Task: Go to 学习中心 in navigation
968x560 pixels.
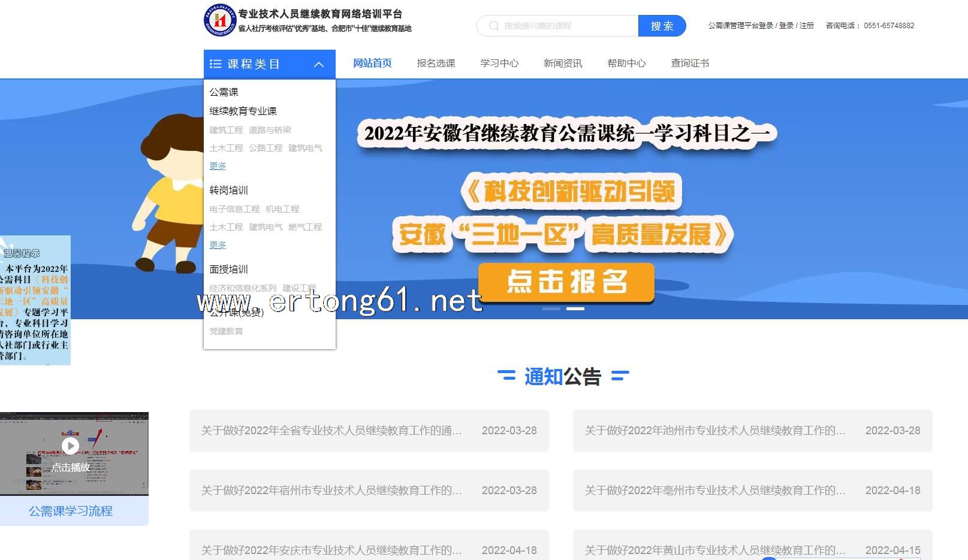Action: (x=499, y=63)
